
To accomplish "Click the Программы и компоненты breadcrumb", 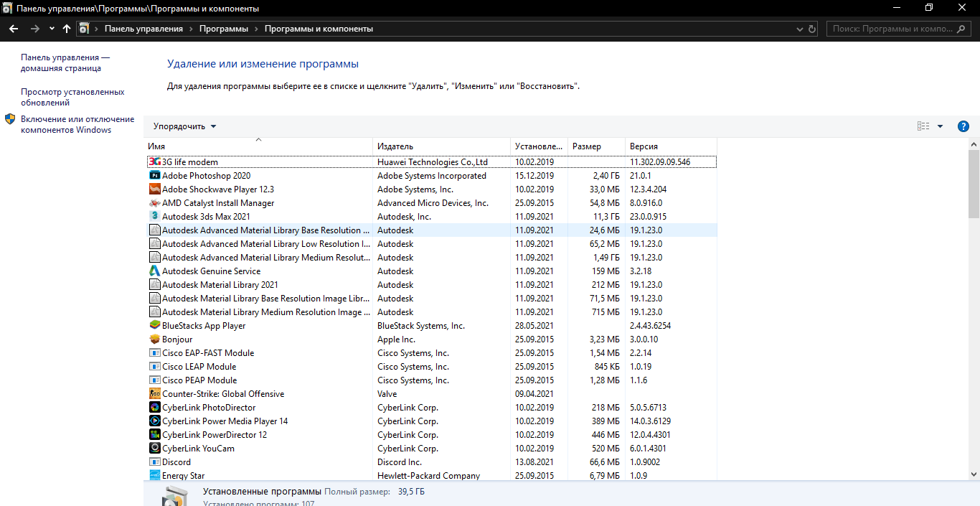I will [319, 29].
